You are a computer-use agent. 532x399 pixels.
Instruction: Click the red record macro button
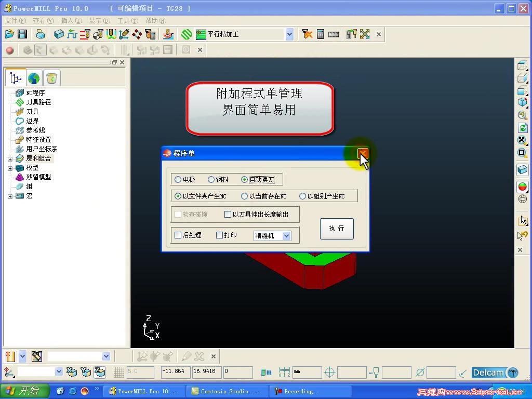(10, 50)
